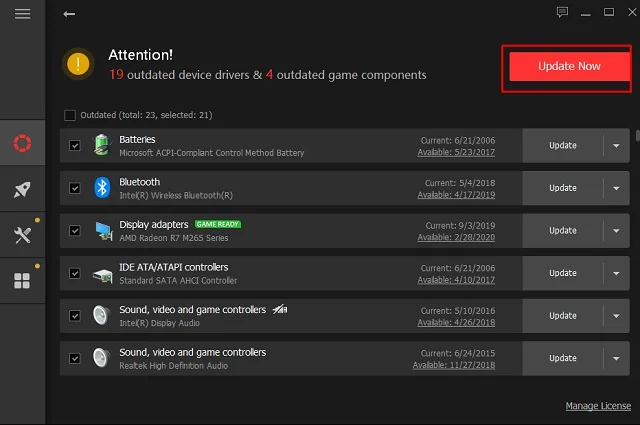
Task: Close the application window
Action: point(632,12)
